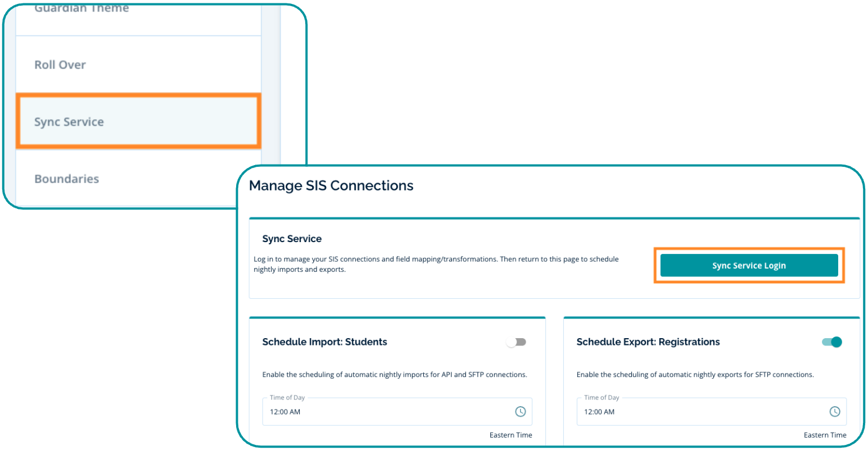Click the SIS connections login description text
868x455 pixels.
coord(436,264)
